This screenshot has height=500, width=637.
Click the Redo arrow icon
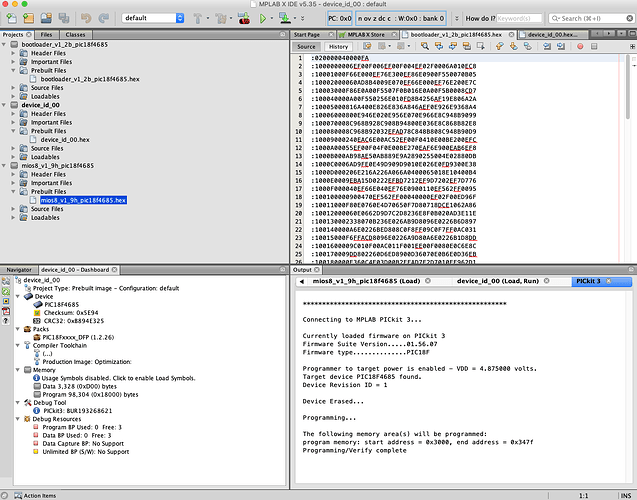[x=104, y=18]
